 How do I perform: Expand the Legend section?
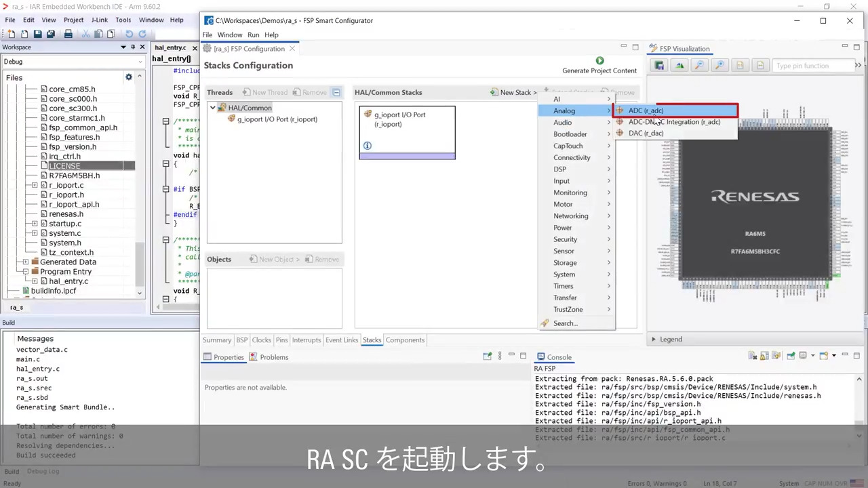[x=654, y=340]
